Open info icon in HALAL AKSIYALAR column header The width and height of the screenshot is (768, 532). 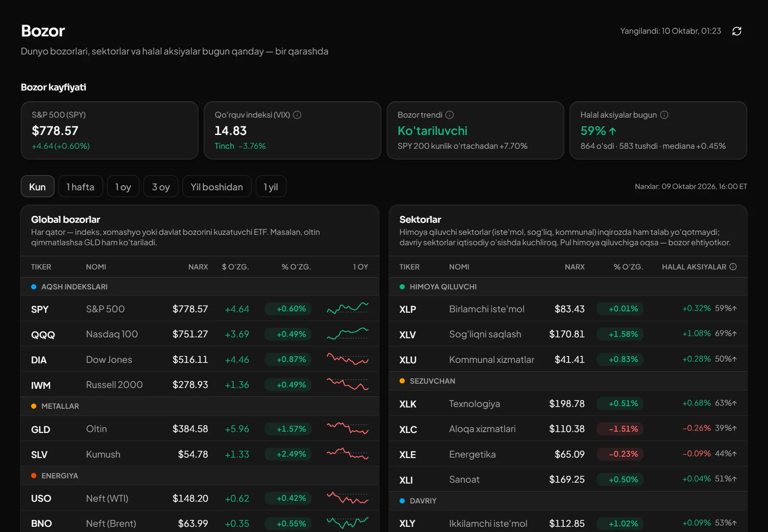733,267
